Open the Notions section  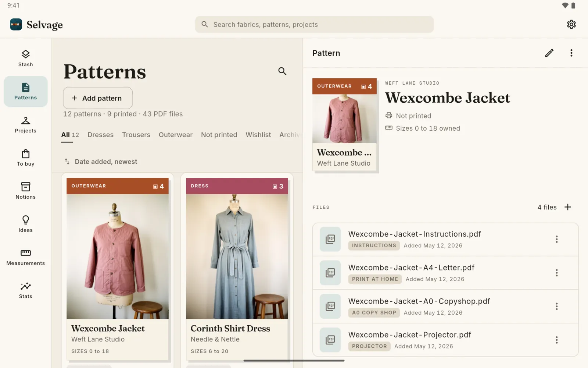26,191
